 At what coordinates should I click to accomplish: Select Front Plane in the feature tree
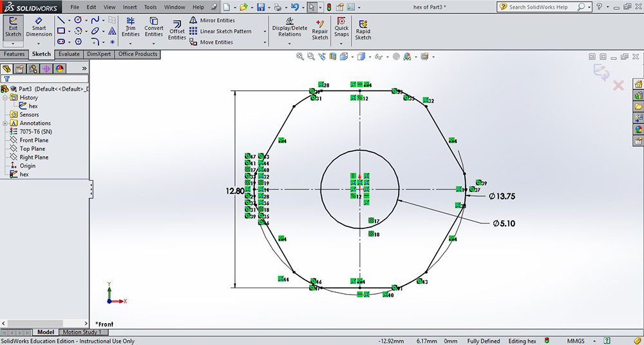coord(33,140)
